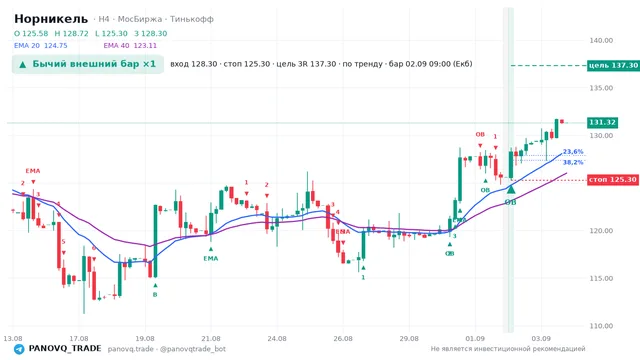Click the "13.08" date axis label
The image size is (640, 360).
(x=13, y=338)
